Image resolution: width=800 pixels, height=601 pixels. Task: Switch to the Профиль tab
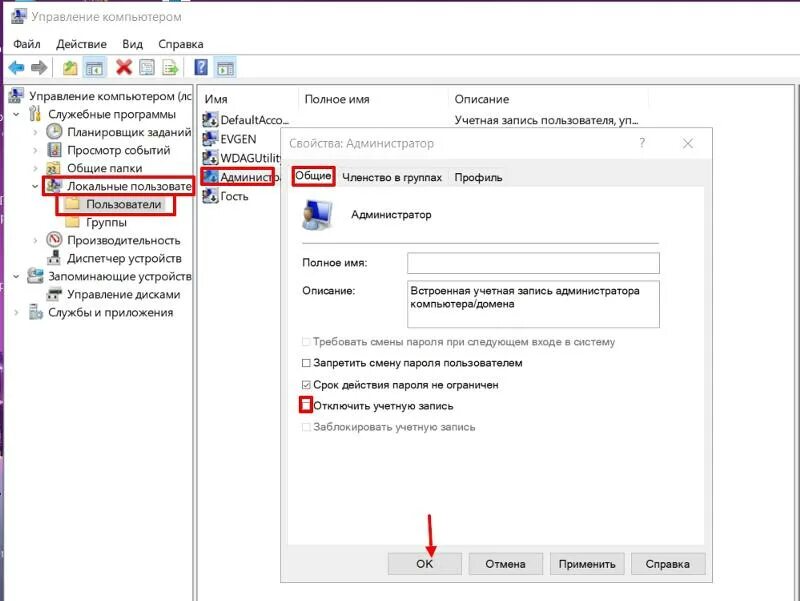coord(478,177)
